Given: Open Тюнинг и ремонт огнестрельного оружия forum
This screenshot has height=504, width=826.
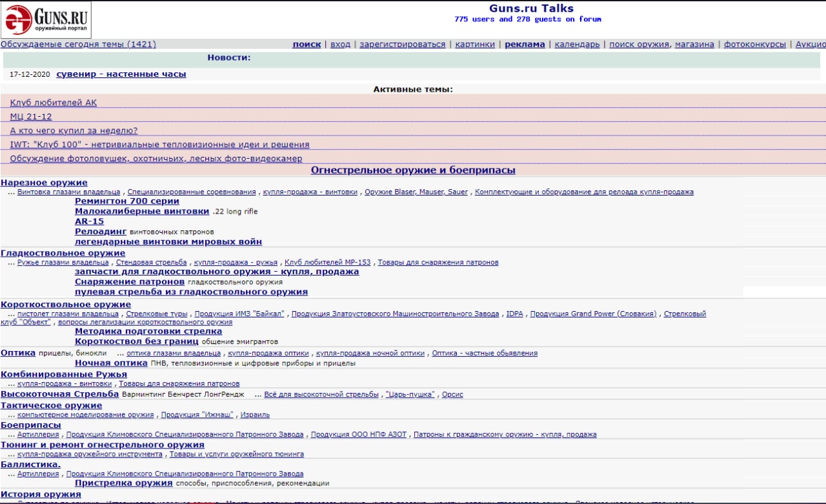Looking at the screenshot, I should pos(103,445).
